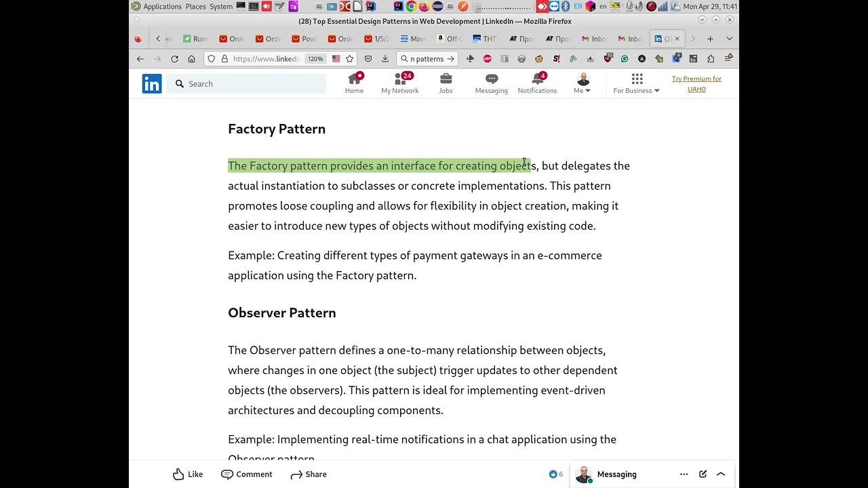Like the article
Viewport: 868px width, 488px height.
(x=188, y=474)
